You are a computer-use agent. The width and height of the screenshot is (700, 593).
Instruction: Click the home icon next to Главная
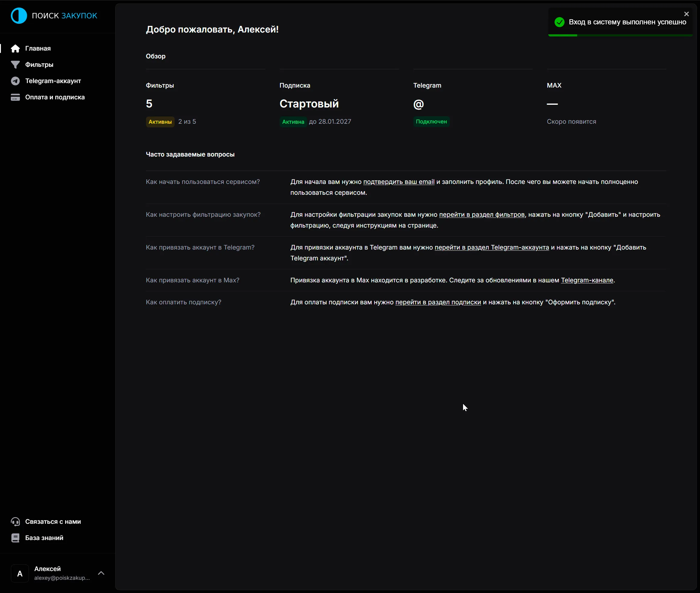click(x=15, y=48)
